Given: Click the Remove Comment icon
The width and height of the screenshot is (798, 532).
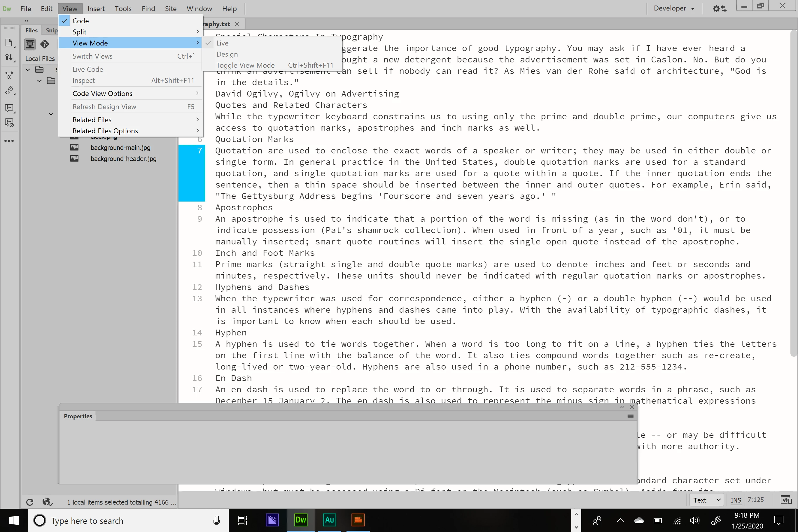Looking at the screenshot, I should pos(9,123).
